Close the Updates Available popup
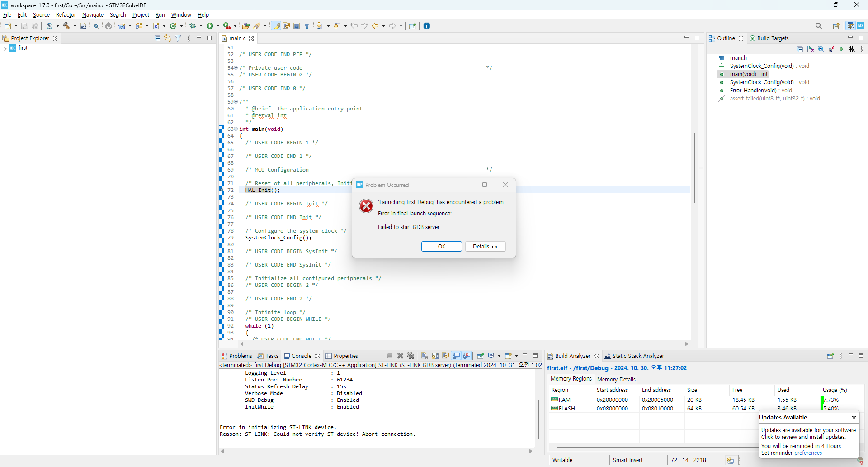868x467 pixels. [854, 418]
